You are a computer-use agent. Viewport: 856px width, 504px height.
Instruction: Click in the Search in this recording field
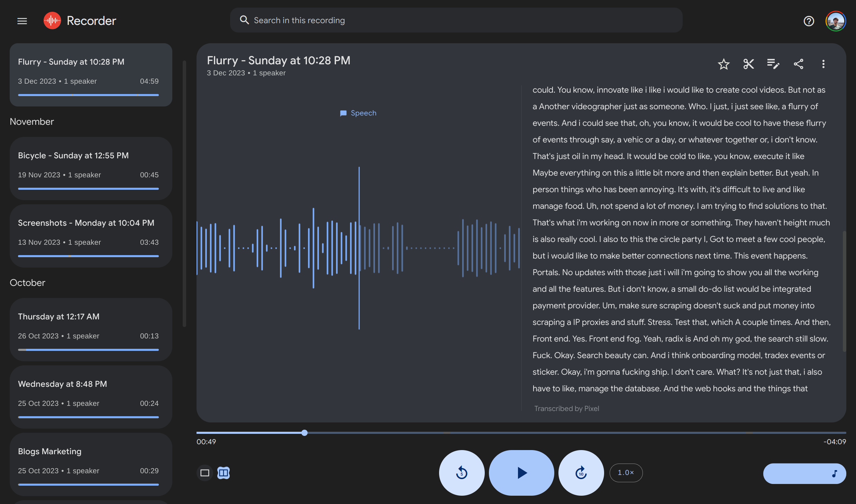[x=456, y=20]
